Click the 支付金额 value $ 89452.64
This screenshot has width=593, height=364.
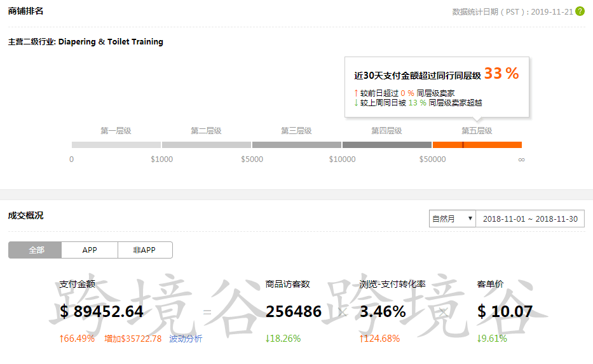(x=101, y=311)
